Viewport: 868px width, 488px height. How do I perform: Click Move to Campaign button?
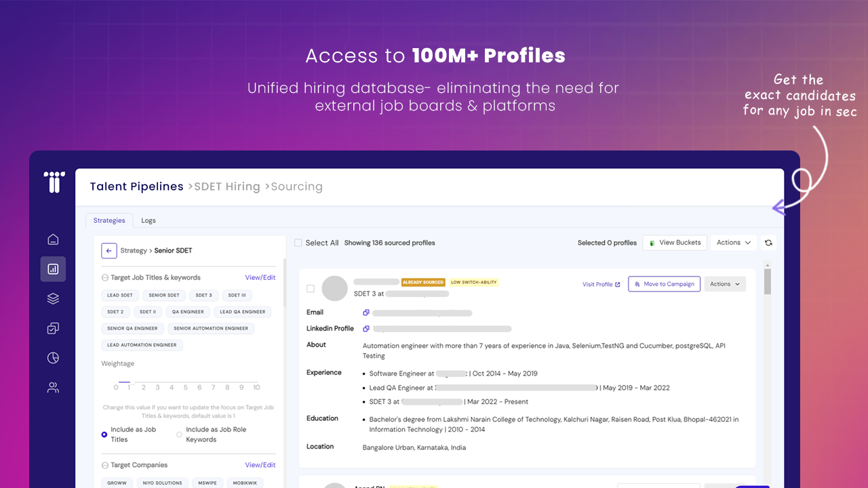[664, 284]
